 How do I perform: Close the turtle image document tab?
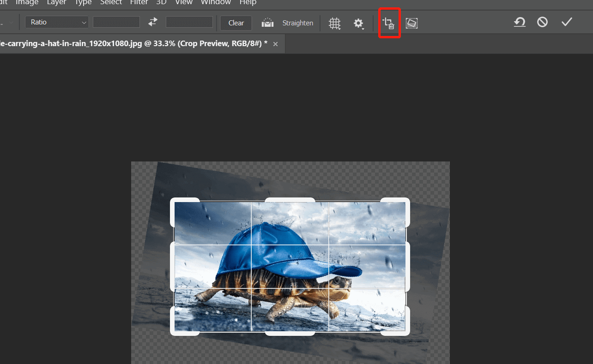coord(276,44)
